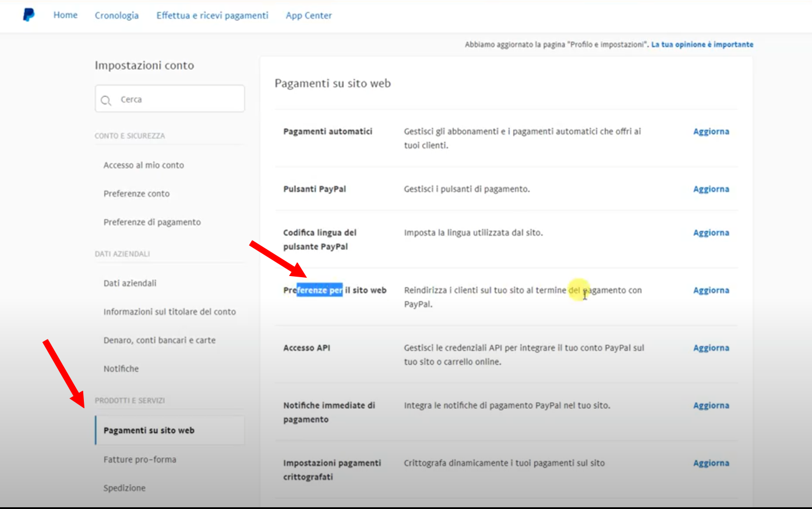Go to App Center in top navigation
This screenshot has height=509, width=812.
click(x=309, y=16)
